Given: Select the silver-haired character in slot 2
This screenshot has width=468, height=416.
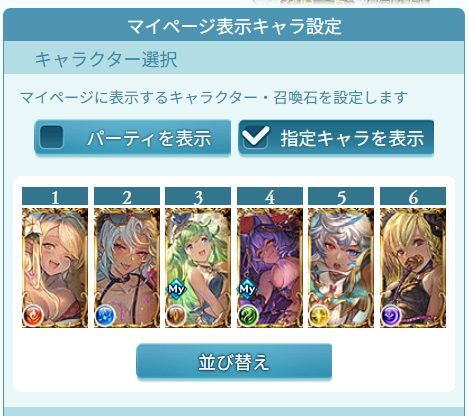Looking at the screenshot, I should 127,268.
